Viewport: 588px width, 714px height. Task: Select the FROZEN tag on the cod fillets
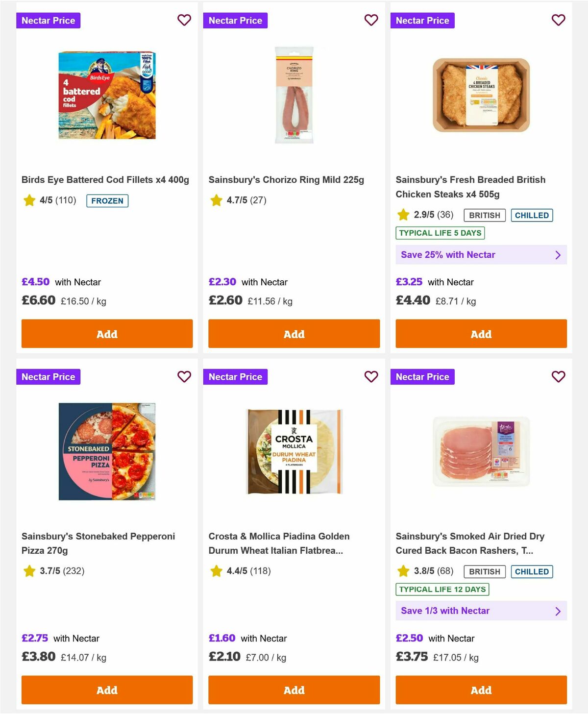pyautogui.click(x=107, y=200)
